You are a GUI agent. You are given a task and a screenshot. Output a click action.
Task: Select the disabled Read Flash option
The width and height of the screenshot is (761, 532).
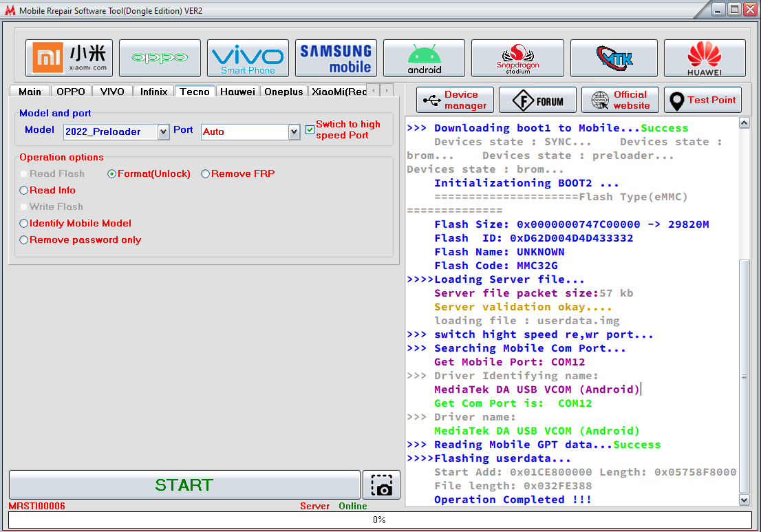coord(52,173)
